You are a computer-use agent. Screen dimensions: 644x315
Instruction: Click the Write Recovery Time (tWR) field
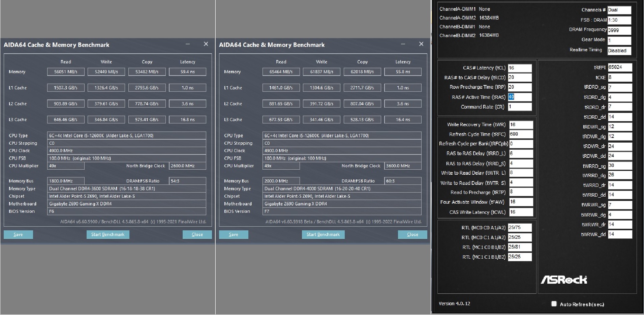click(521, 124)
